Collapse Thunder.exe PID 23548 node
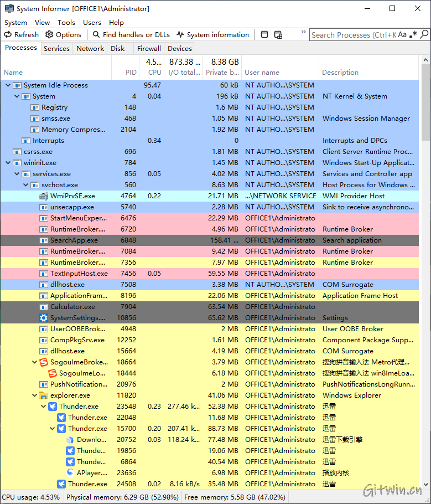The image size is (431, 504). [44, 407]
